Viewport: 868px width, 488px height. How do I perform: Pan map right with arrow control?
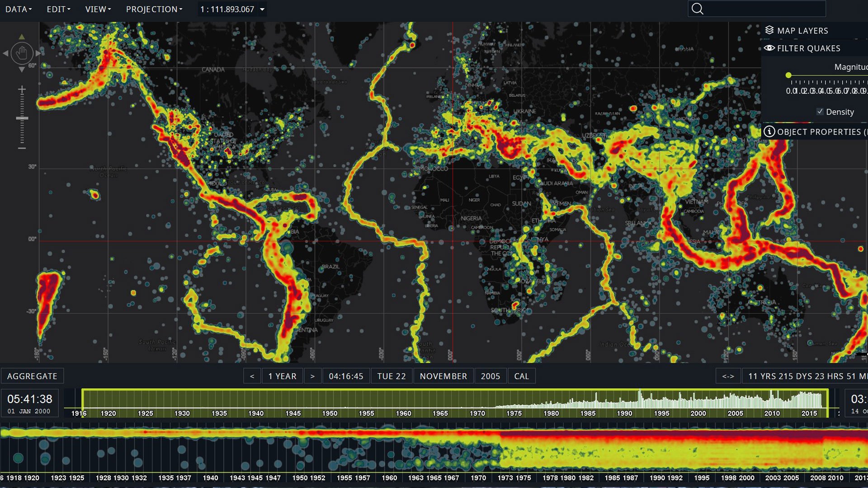(38, 53)
